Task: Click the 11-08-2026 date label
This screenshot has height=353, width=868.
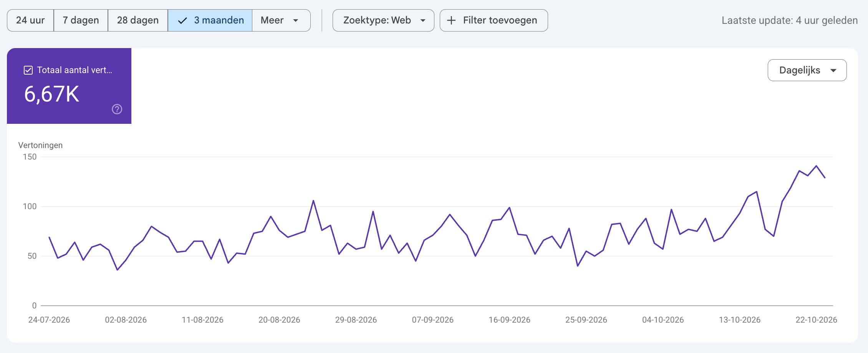Action: tap(202, 320)
